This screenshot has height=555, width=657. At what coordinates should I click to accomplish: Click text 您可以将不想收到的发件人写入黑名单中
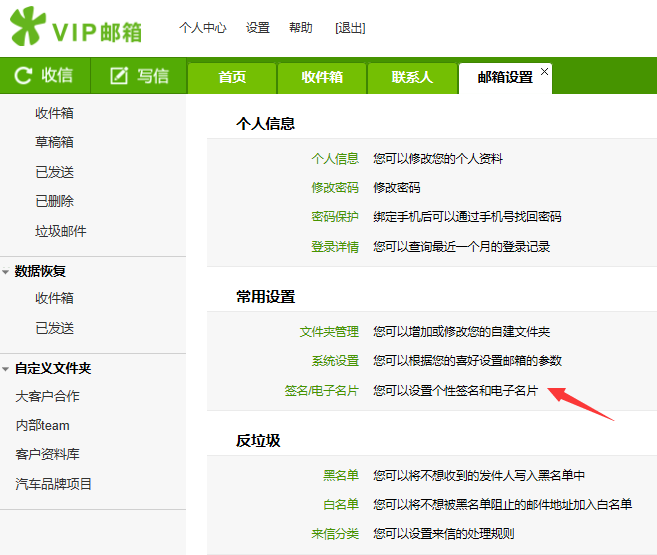pyautogui.click(x=479, y=475)
